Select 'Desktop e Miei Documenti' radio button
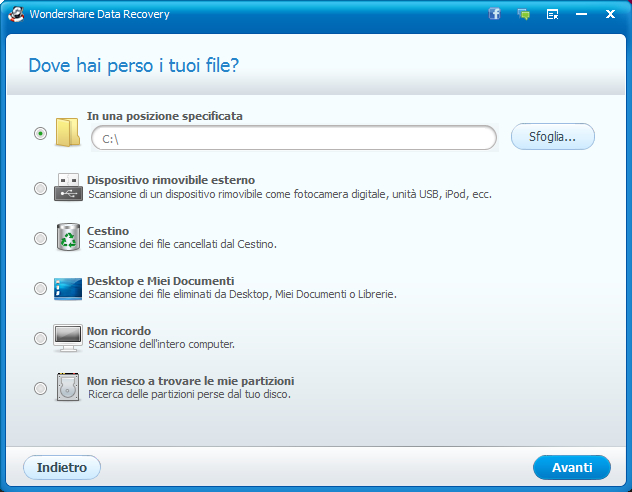The image size is (632, 492). (x=40, y=288)
